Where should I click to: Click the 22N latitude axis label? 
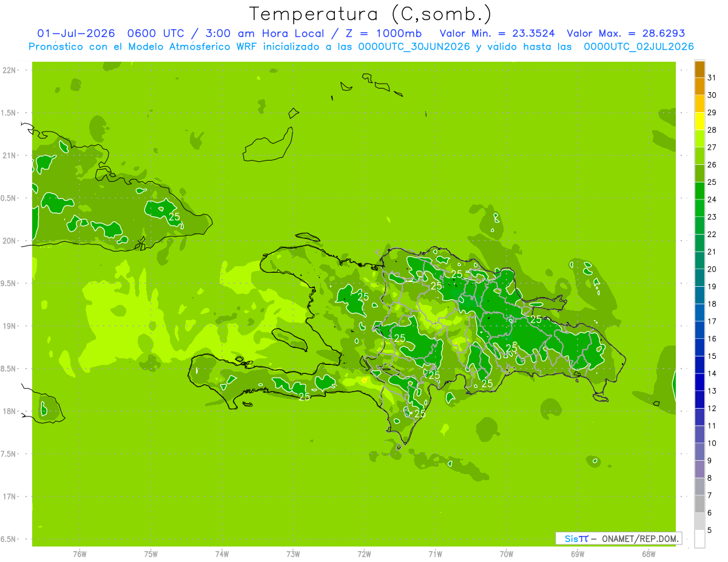pos(9,70)
